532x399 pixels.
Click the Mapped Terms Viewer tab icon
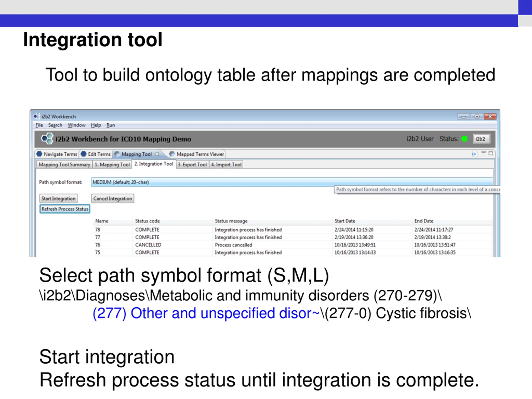(x=172, y=154)
